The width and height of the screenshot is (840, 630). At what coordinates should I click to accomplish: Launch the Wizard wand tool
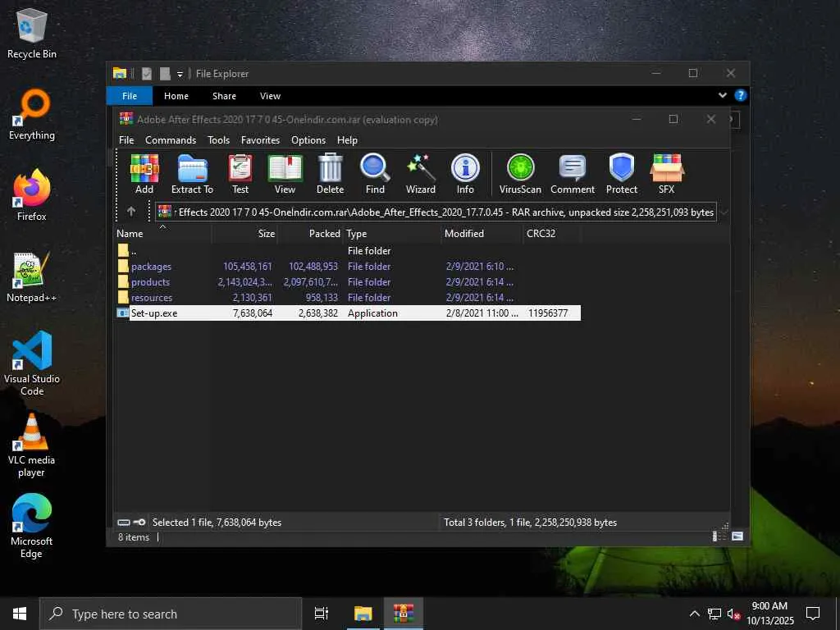coord(421,174)
